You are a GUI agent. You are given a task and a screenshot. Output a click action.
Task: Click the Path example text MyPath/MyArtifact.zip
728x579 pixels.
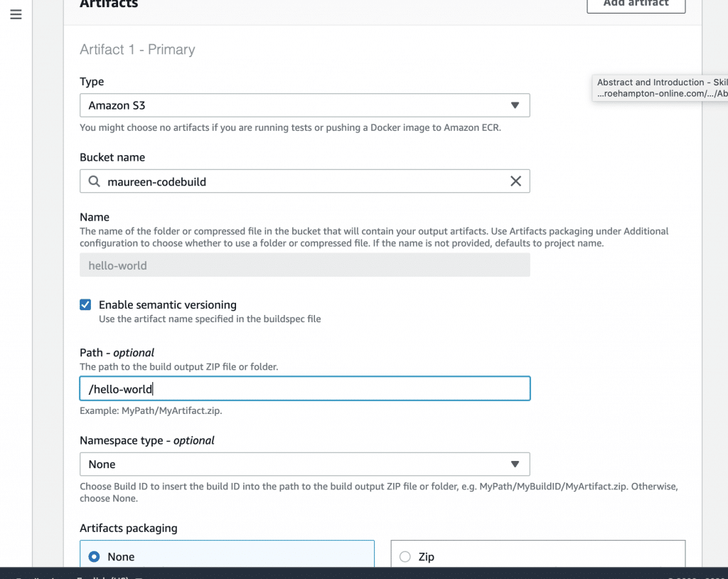point(155,411)
